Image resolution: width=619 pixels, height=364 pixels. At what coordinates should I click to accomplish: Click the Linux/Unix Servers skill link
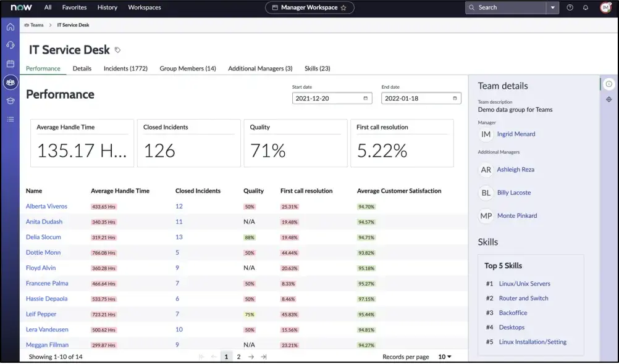[x=524, y=284]
